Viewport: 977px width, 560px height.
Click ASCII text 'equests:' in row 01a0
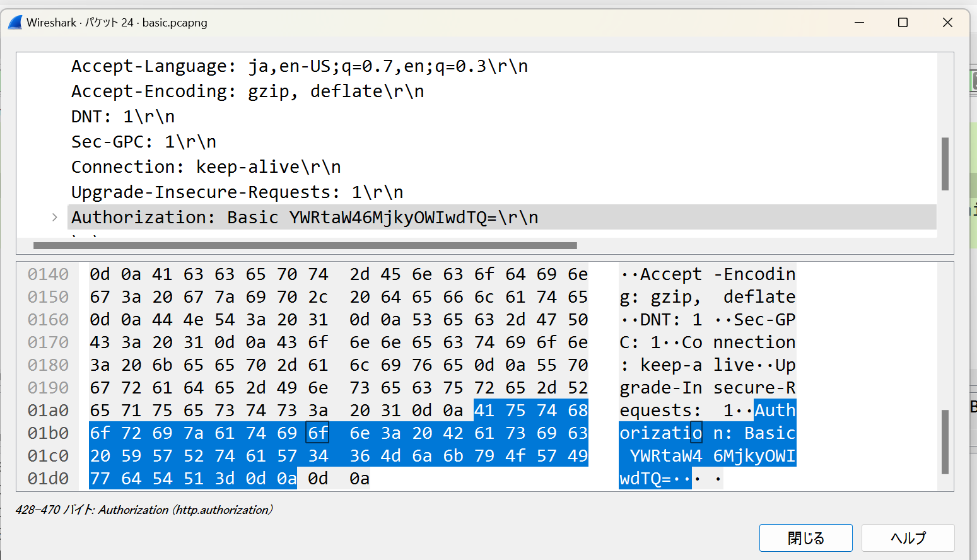(660, 411)
